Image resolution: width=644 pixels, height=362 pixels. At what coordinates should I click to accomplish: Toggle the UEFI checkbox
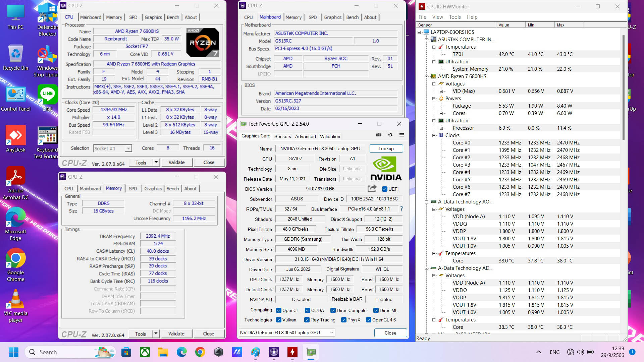(x=385, y=189)
